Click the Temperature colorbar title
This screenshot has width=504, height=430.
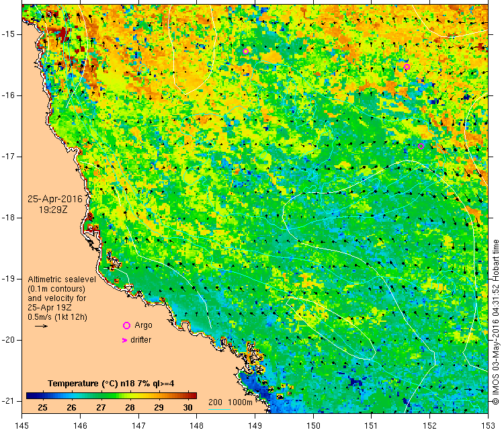[x=111, y=384]
